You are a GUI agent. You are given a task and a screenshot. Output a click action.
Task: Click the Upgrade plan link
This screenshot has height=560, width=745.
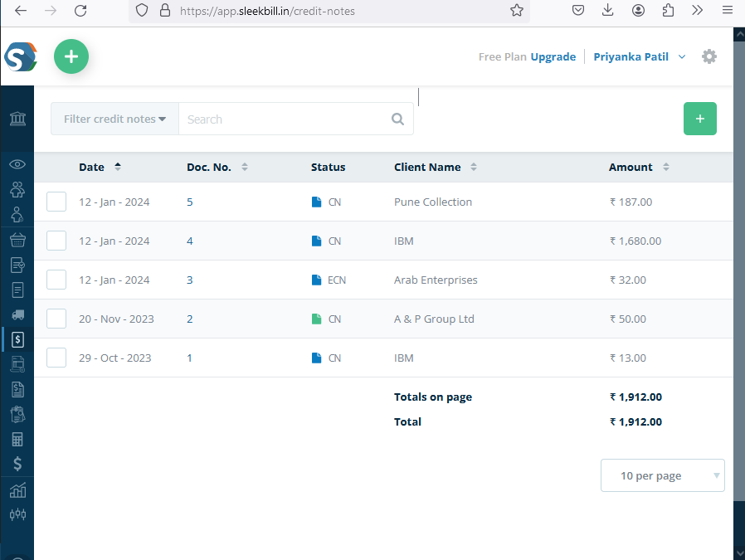553,56
